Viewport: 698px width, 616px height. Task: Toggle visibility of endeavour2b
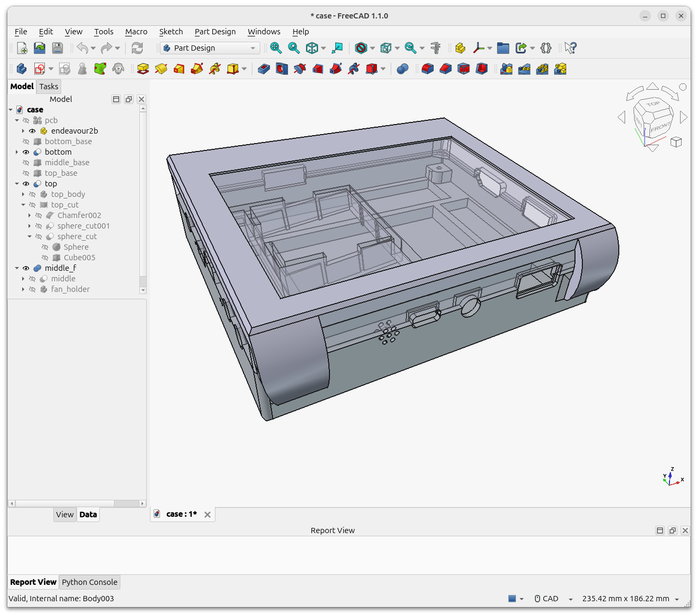(x=32, y=131)
